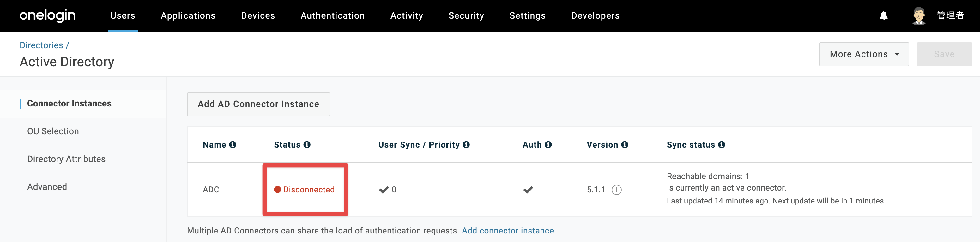Click 'Is currently an active connector' text
Viewport: 980px width, 242px height.
tap(726, 188)
